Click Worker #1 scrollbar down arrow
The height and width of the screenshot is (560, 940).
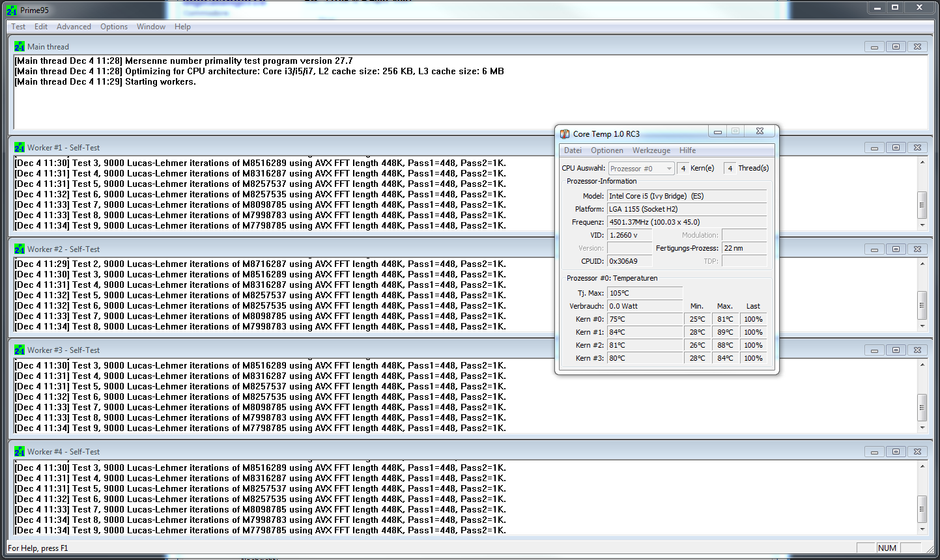922,225
